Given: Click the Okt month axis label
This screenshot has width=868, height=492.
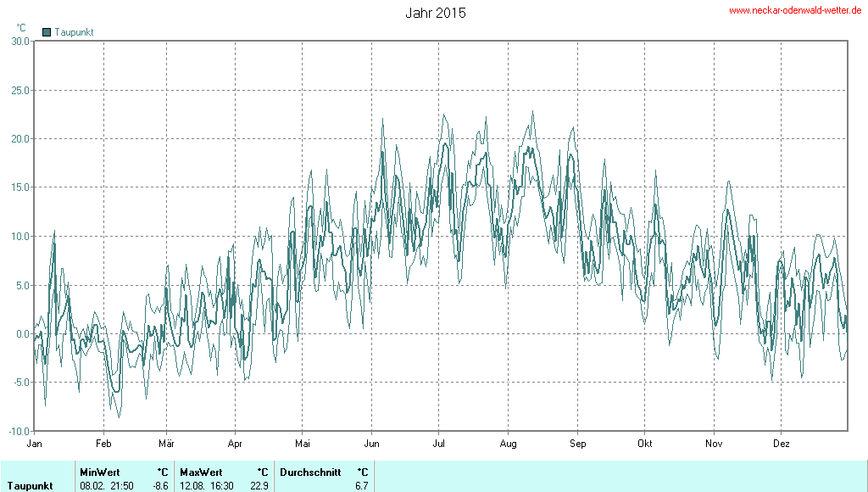Looking at the screenshot, I should [645, 443].
